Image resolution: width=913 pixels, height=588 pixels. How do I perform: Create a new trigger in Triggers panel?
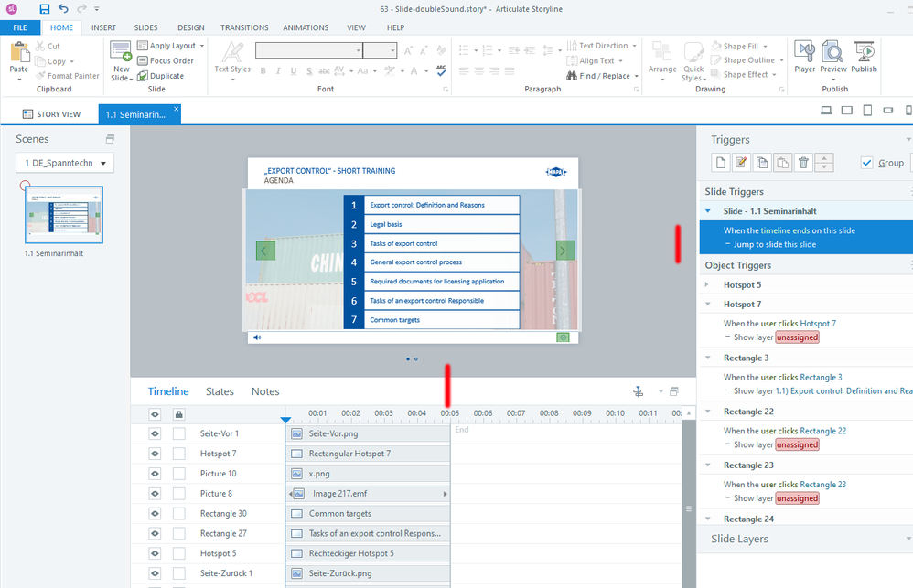point(721,163)
